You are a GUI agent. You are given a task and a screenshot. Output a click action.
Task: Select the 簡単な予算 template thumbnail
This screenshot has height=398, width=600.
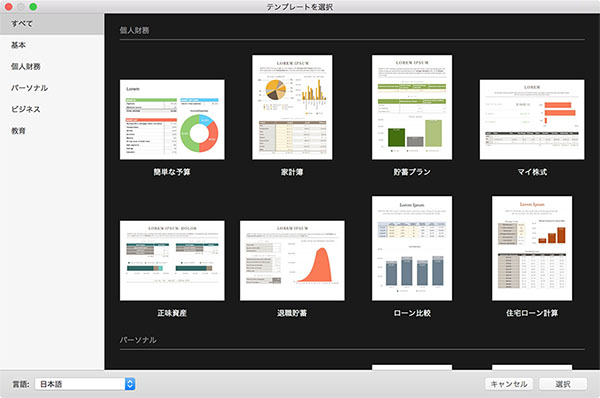point(172,120)
